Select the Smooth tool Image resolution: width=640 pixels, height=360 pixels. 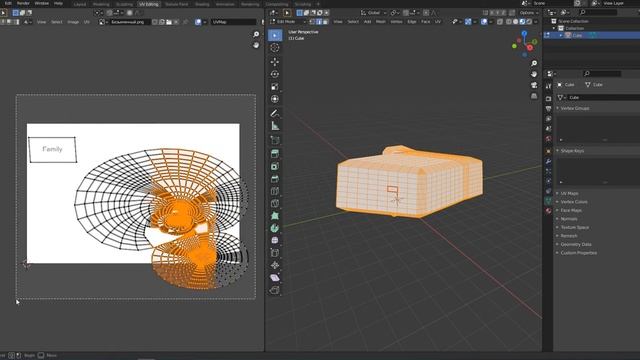(x=275, y=240)
